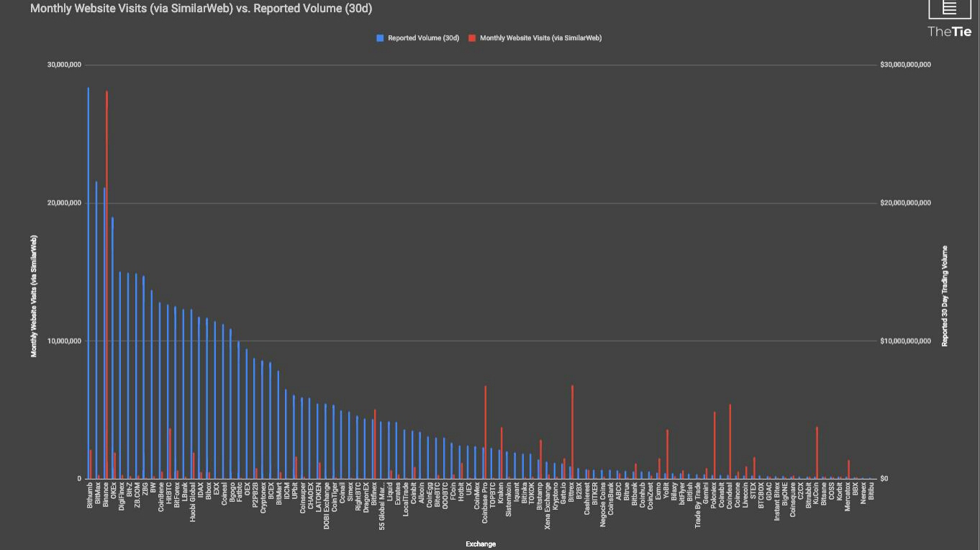The width and height of the screenshot is (980, 550).
Task: Toggle the 'Reported Volume (30d)' legend entry
Action: (x=424, y=37)
